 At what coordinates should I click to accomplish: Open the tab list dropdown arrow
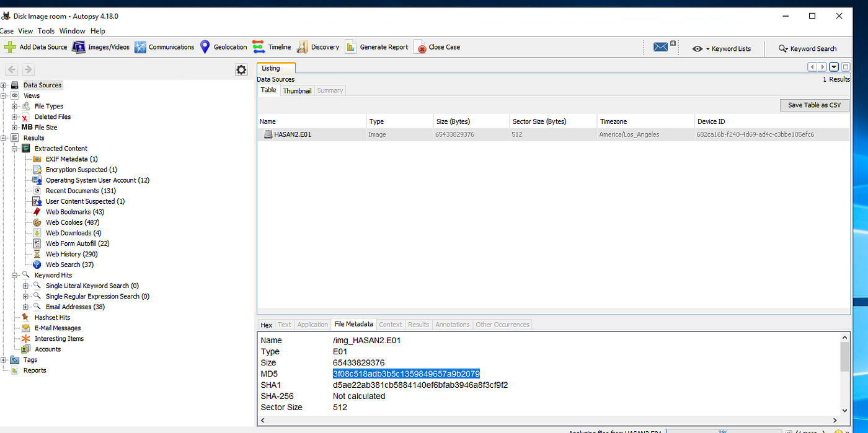click(x=834, y=67)
